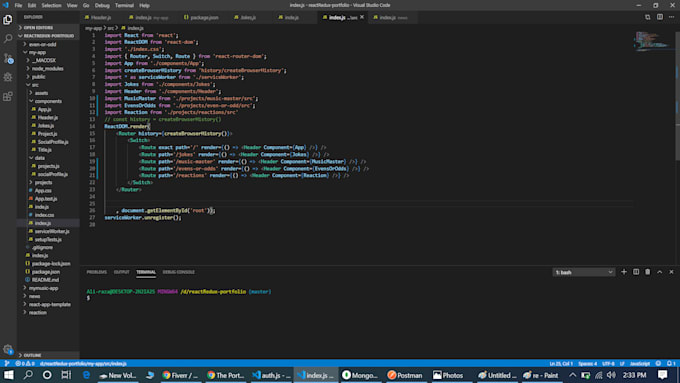680x383 pixels.
Task: Click Spaces: 4 indentation in status bar
Action: tap(587, 363)
